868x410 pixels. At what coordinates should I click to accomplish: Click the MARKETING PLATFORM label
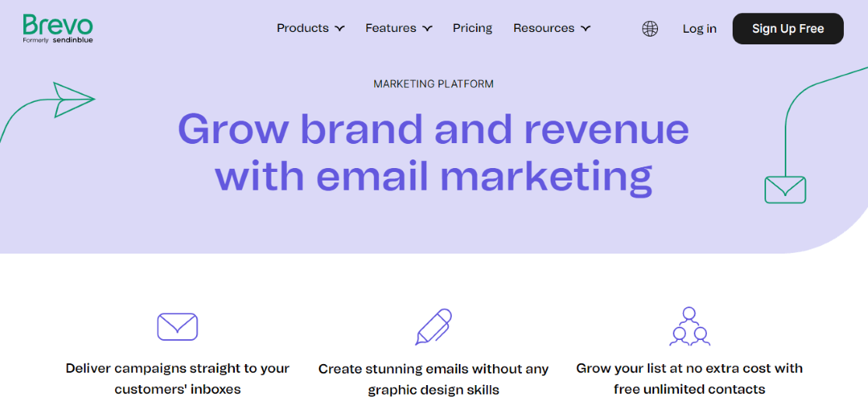click(433, 84)
